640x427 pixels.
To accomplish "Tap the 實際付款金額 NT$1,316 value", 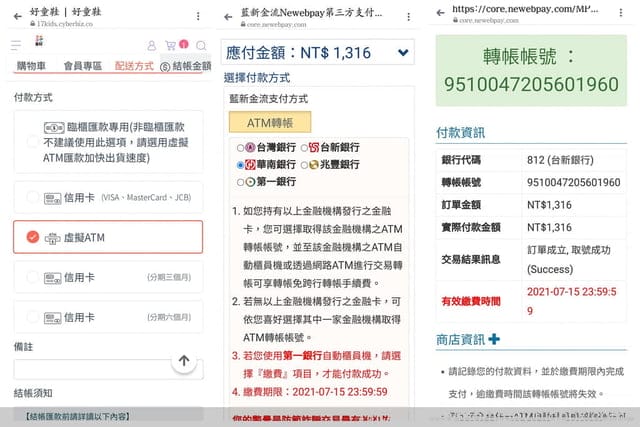I will tap(549, 227).
